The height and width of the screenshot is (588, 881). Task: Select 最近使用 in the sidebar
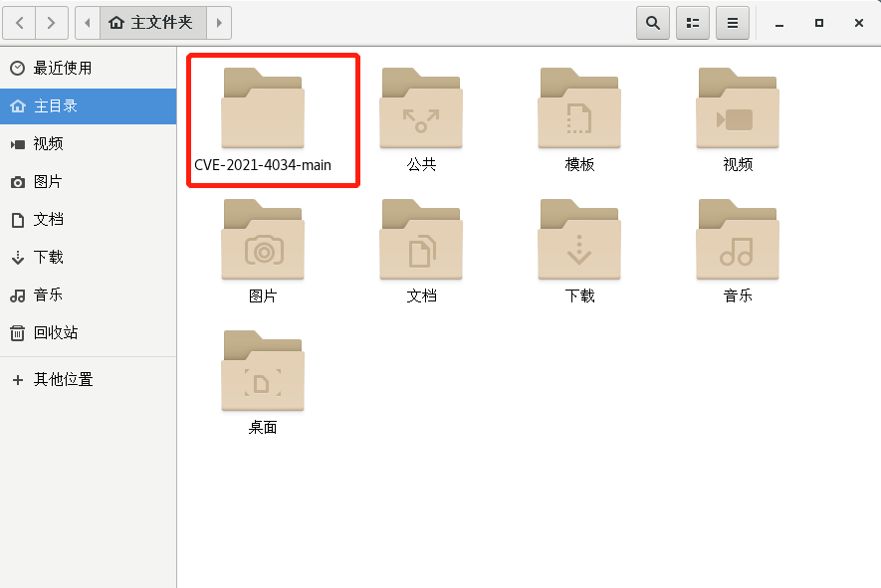pos(89,68)
